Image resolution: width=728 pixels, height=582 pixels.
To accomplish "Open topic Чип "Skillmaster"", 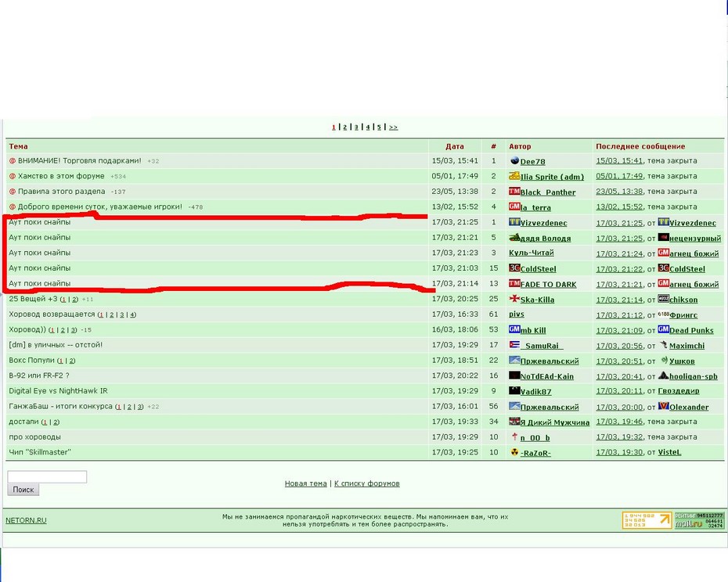I will click(40, 452).
